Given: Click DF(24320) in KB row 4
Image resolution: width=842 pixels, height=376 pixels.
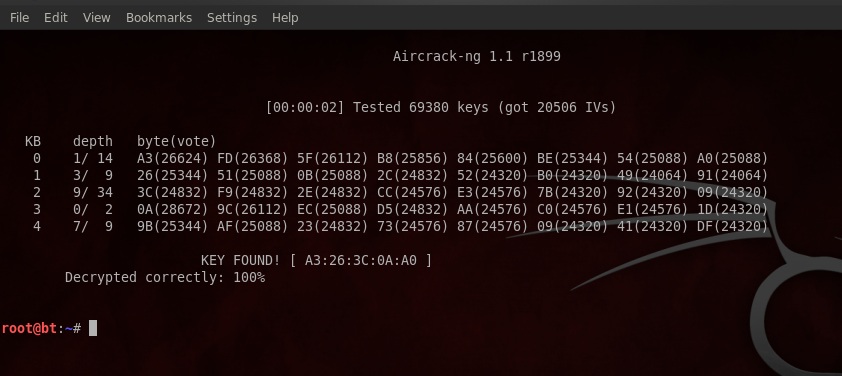Looking at the screenshot, I should 733,227.
